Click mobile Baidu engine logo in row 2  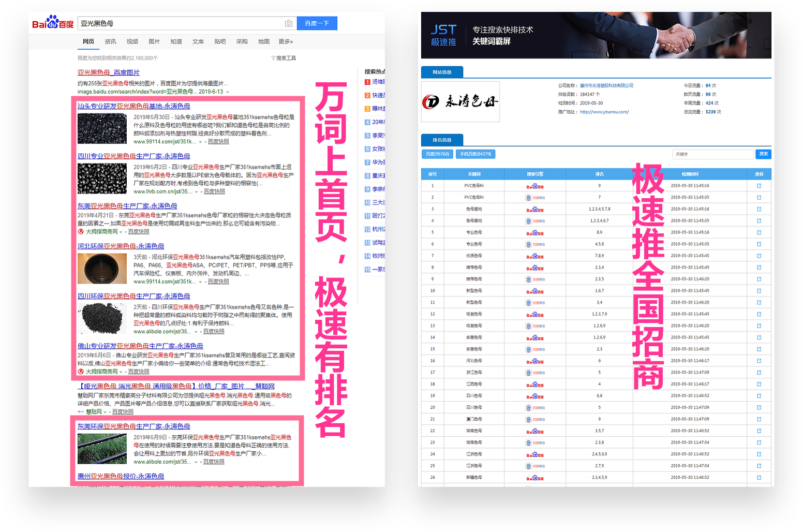(x=535, y=198)
